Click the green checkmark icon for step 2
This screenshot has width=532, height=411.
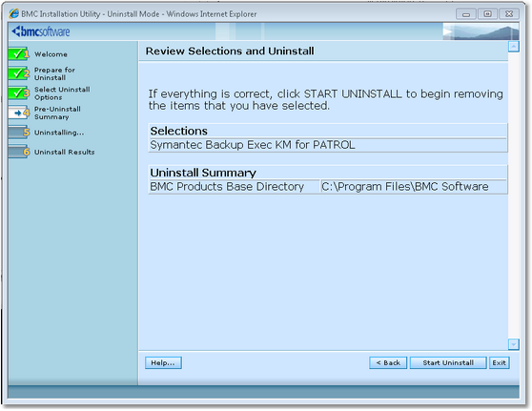click(19, 73)
